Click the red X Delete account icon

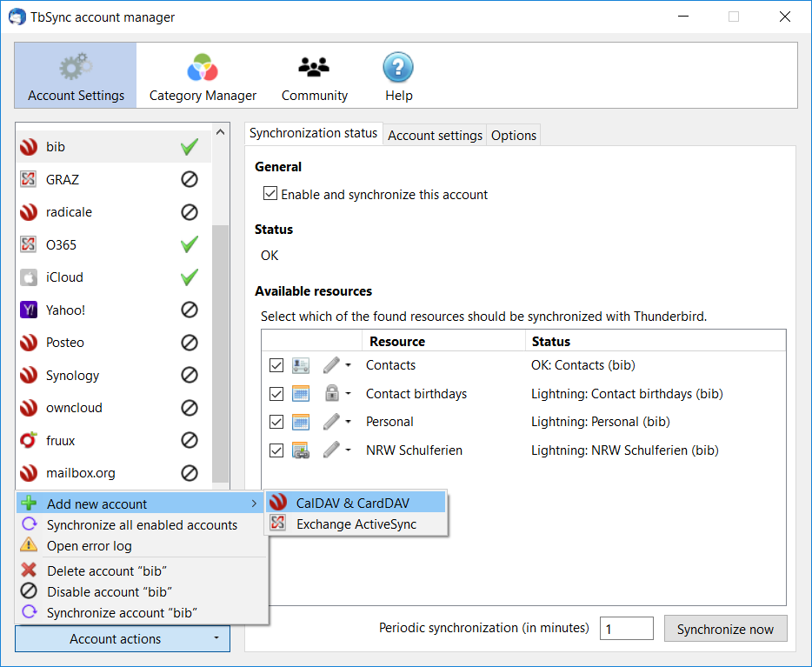click(29, 570)
